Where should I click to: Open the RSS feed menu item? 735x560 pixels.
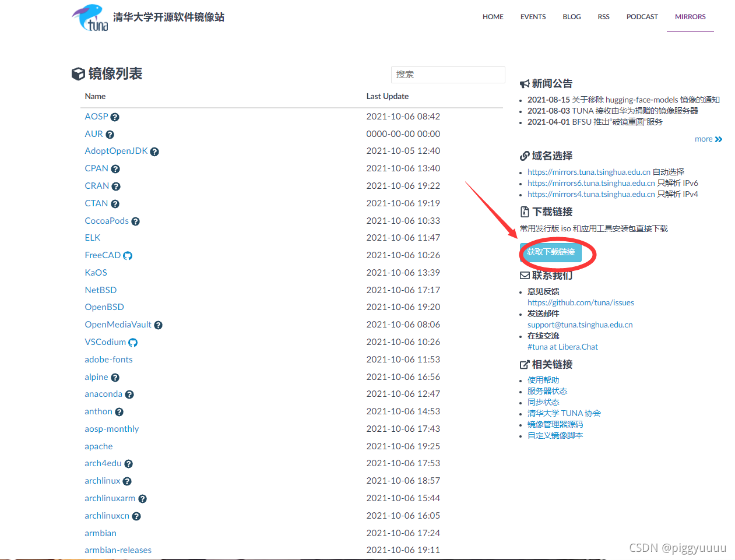click(x=604, y=17)
